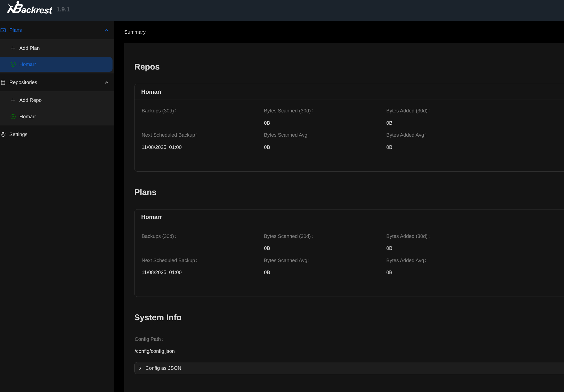Click the version number 1.9.1
This screenshot has width=564, height=392.
pyautogui.click(x=63, y=9)
